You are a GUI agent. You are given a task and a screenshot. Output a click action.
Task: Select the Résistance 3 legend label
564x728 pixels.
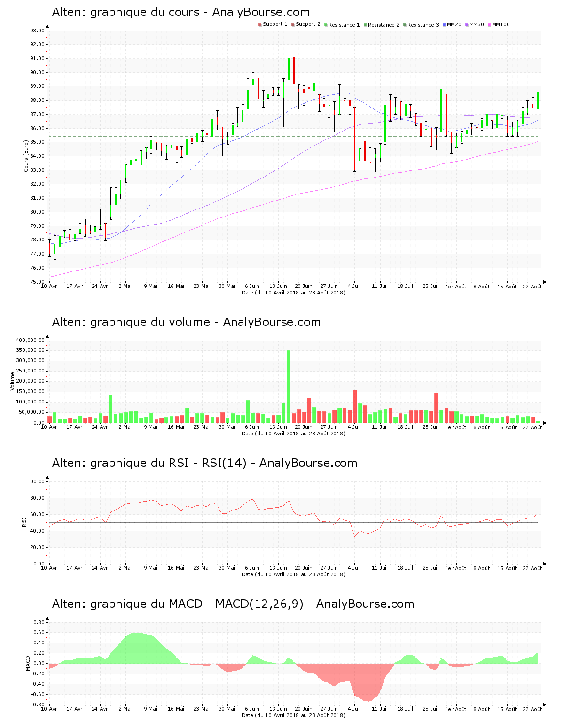click(x=423, y=25)
